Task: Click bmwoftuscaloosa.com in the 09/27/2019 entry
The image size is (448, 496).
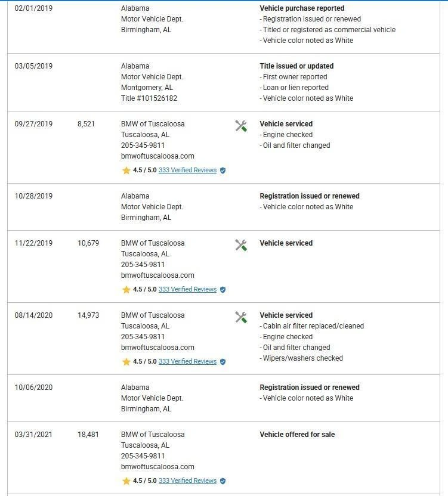Action: pyautogui.click(x=157, y=156)
